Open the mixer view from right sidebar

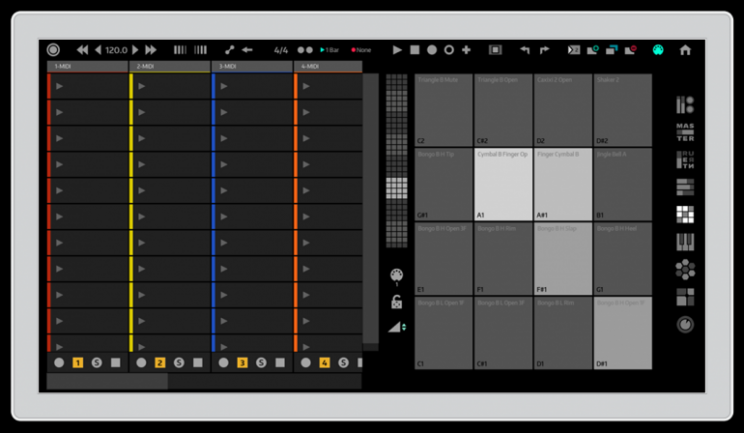click(685, 104)
